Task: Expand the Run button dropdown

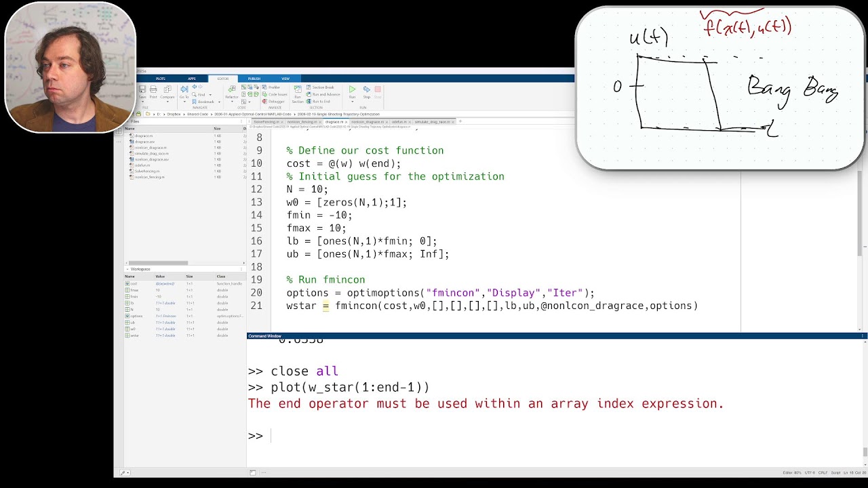Action: (352, 102)
